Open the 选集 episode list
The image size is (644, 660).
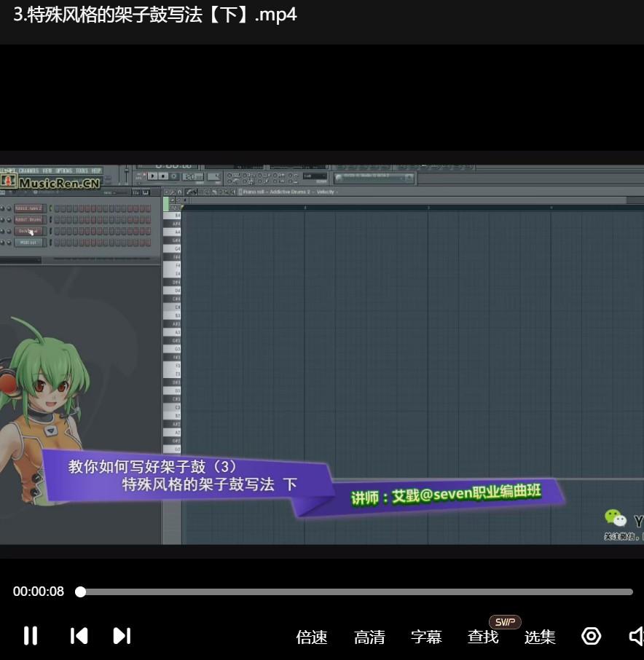(540, 637)
